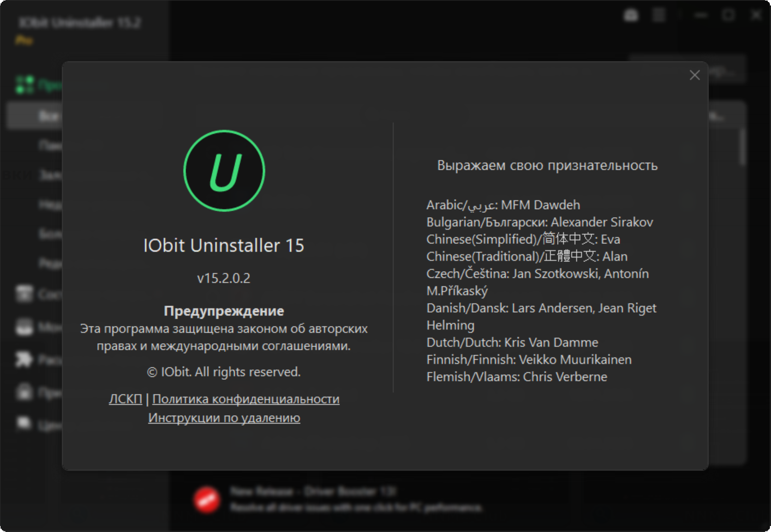This screenshot has height=532, width=771.
Task: Click the blurred toolbox icon in title bar
Action: click(631, 15)
